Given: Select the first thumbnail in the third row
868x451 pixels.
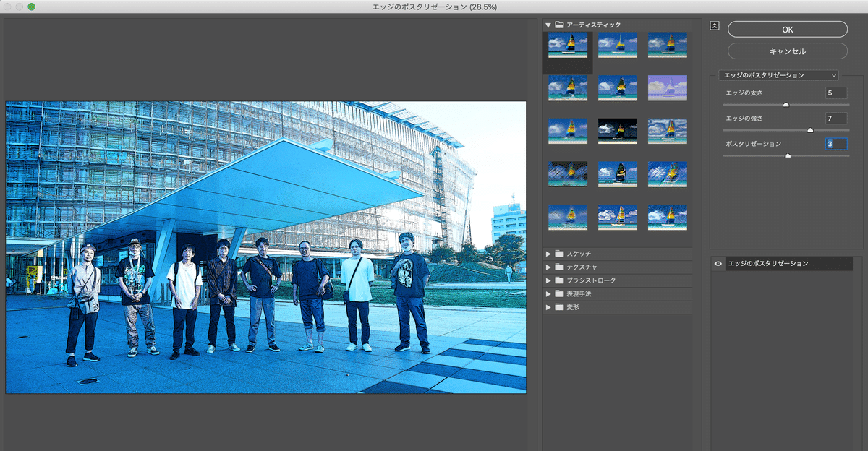Looking at the screenshot, I should [x=568, y=132].
